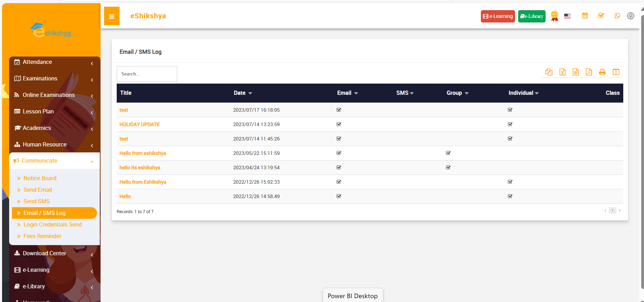Open Send Email from Communicate submenu
Screen dimensions: 644x302
38,190
